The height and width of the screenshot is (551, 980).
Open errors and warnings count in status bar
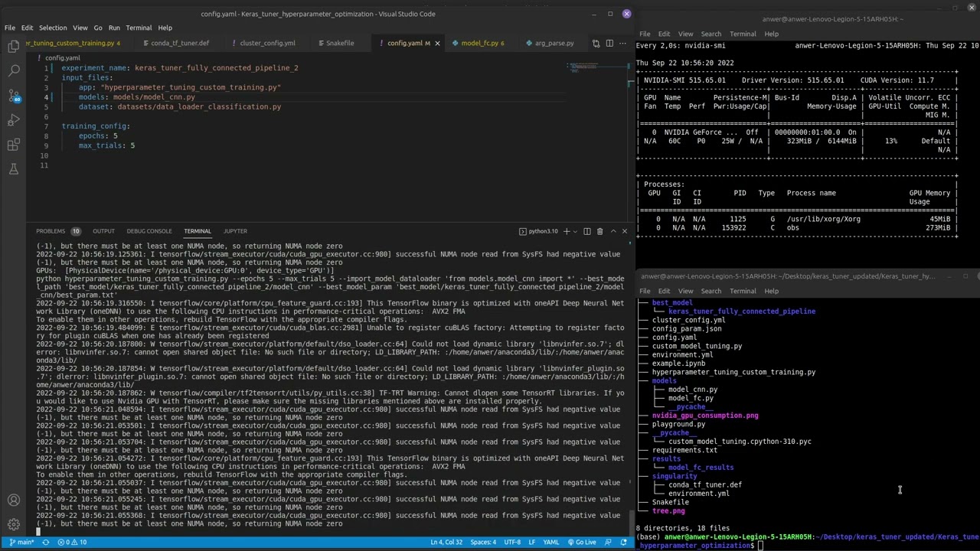(x=73, y=543)
